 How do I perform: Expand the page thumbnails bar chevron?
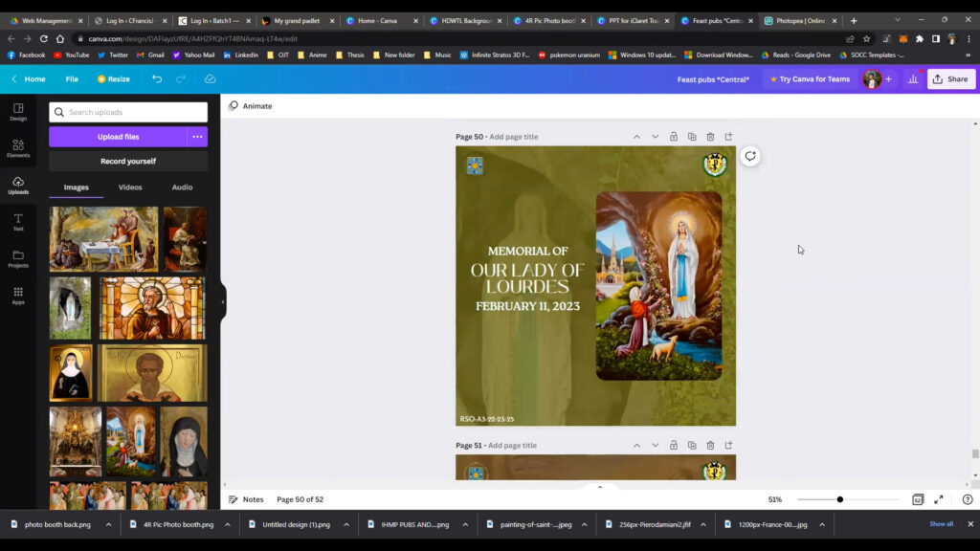(600, 487)
